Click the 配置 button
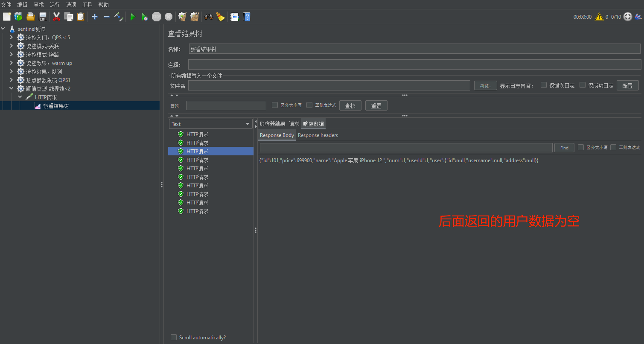Viewport: 644px width, 344px height. pos(627,85)
